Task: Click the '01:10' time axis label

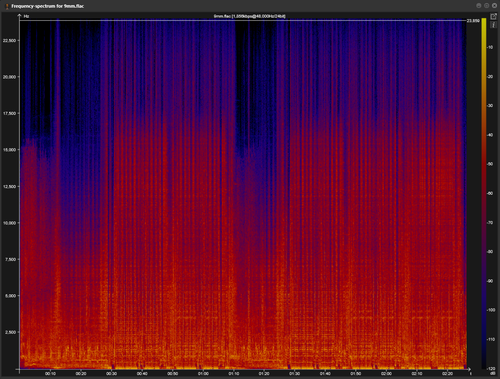Action: (x=234, y=374)
